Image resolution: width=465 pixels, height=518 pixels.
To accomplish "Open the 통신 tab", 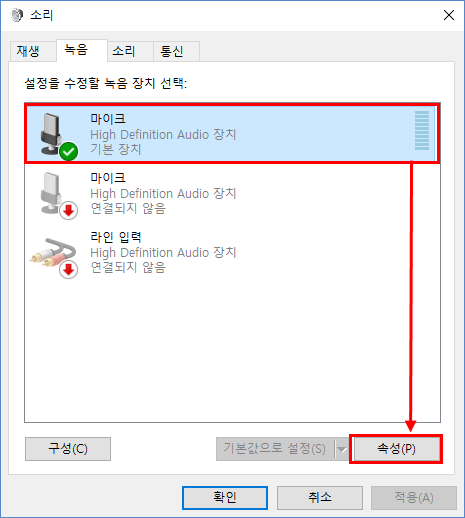I will pos(172,51).
